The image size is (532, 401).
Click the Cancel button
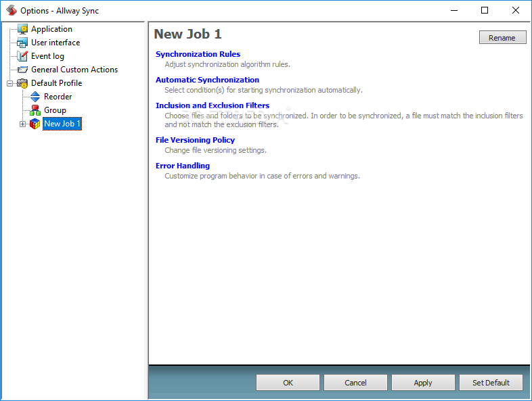pyautogui.click(x=355, y=383)
